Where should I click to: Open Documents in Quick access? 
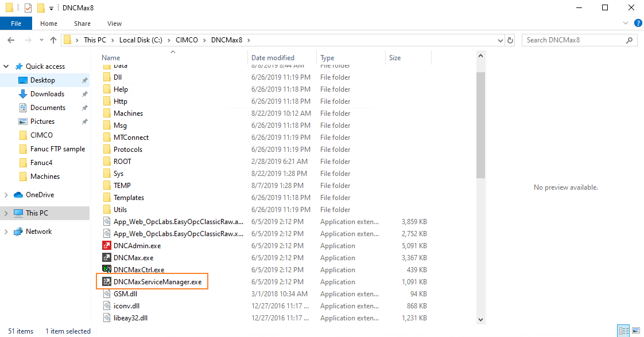coord(48,107)
